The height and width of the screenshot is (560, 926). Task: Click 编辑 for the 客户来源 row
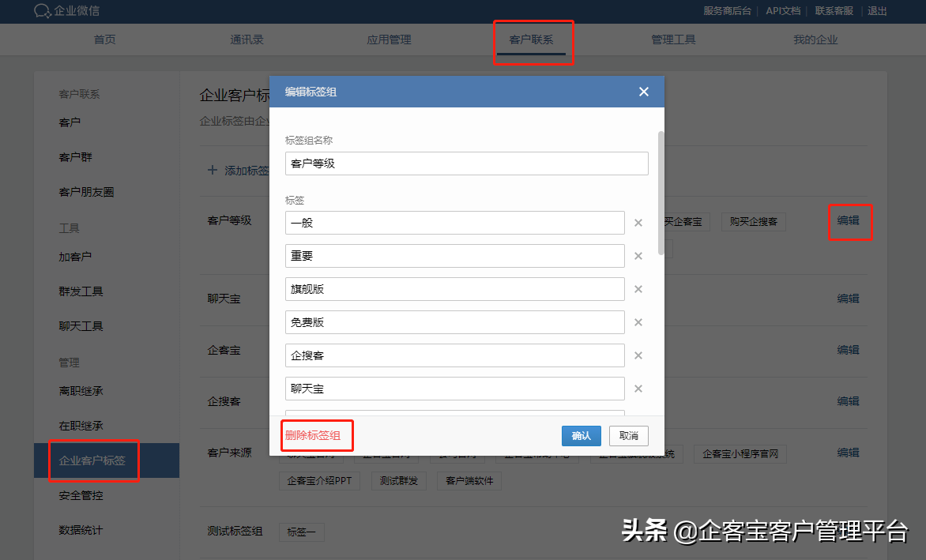[x=848, y=453]
